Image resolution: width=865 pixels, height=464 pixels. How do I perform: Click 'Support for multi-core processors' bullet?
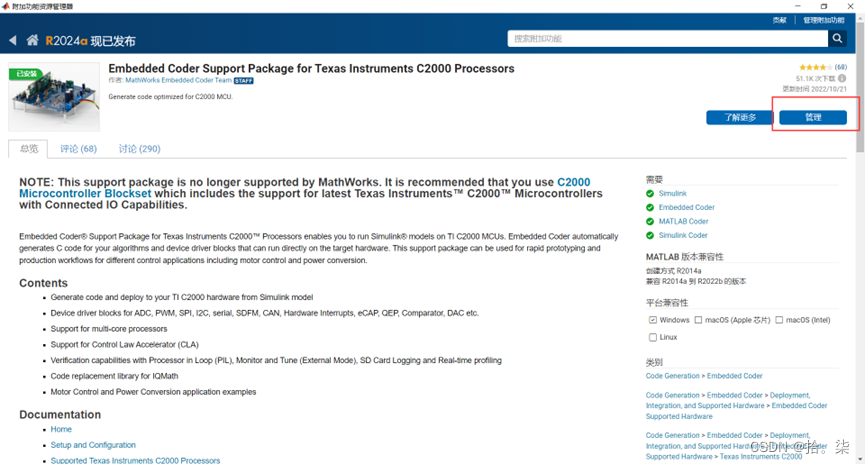(x=109, y=329)
